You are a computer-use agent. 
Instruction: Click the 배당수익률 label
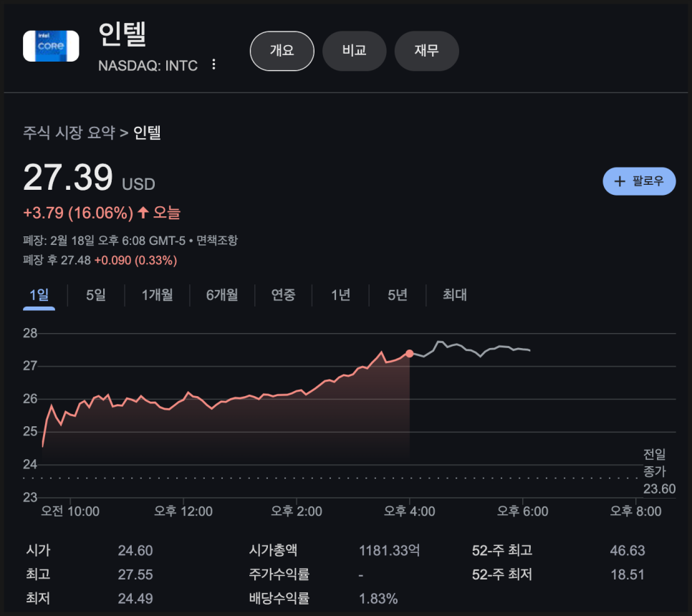point(279,598)
